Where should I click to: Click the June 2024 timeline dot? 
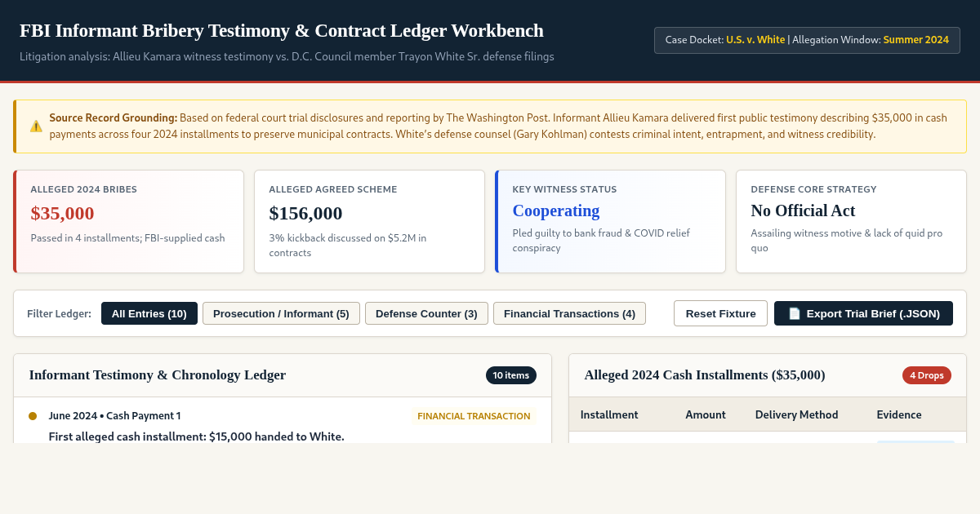click(x=33, y=416)
